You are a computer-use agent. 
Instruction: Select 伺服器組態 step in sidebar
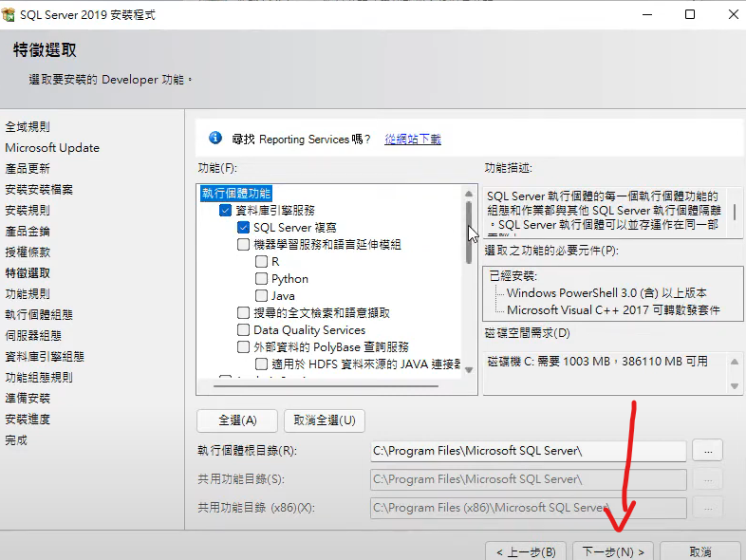33,335
